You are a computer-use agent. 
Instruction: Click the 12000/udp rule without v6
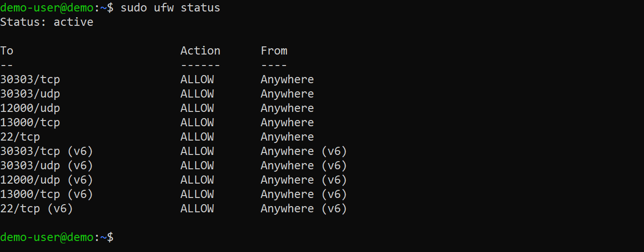click(x=30, y=108)
